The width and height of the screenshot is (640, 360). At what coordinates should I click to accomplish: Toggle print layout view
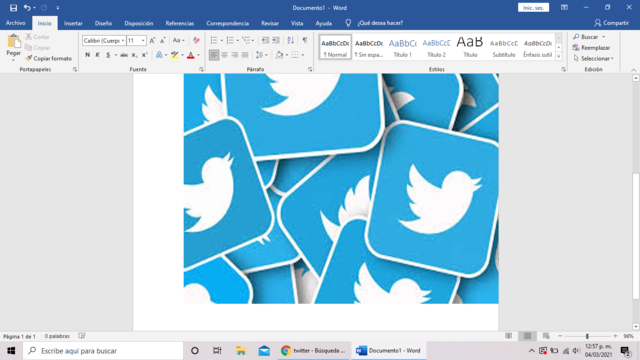coord(527,336)
